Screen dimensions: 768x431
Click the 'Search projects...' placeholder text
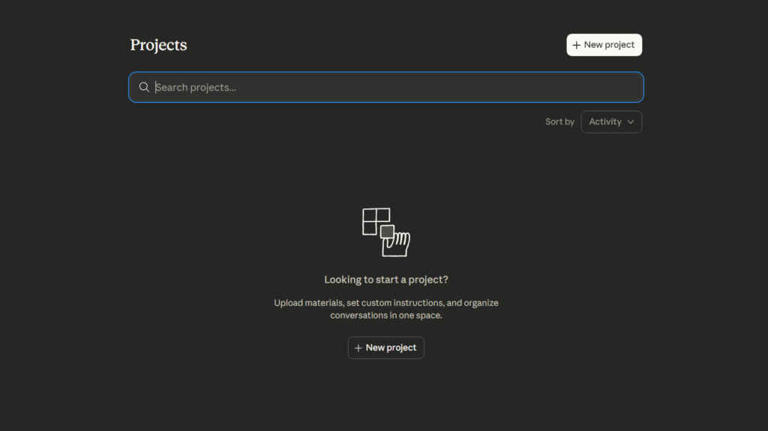point(196,87)
